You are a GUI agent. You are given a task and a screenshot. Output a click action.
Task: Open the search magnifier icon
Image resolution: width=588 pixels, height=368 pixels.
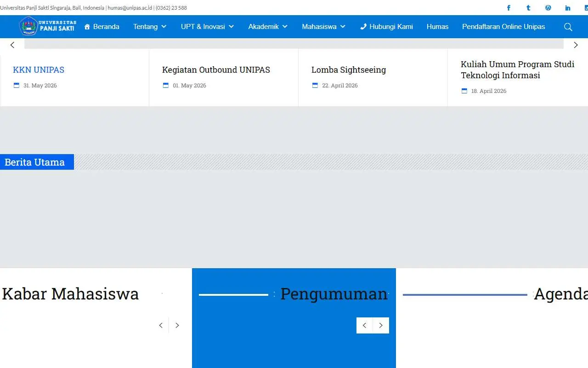click(568, 27)
